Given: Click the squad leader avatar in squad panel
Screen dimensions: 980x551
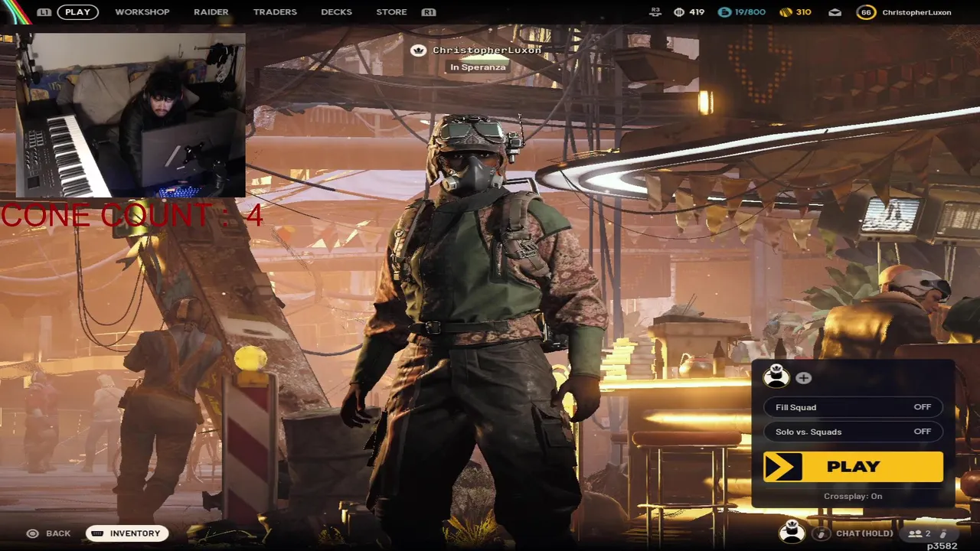Looking at the screenshot, I should click(776, 377).
